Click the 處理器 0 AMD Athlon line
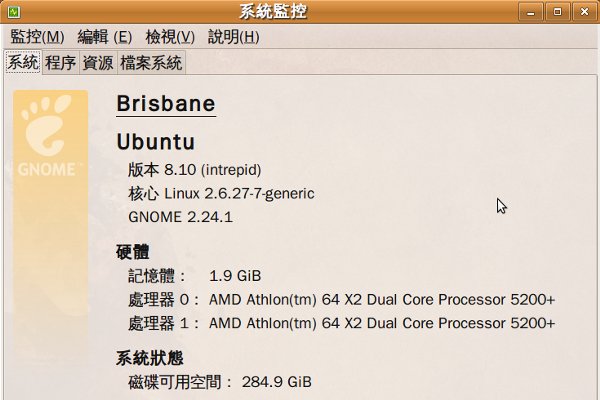Screen dimensions: 600x400 (341, 300)
